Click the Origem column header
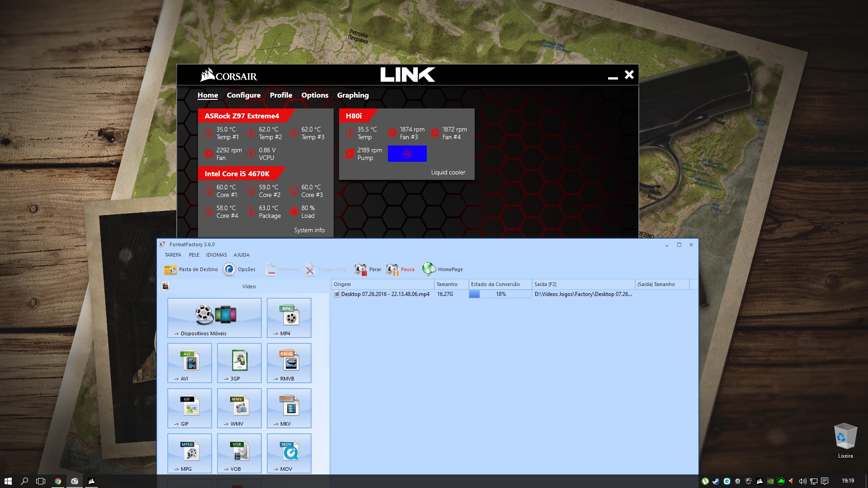This screenshot has width=868, height=488. pyautogui.click(x=382, y=284)
